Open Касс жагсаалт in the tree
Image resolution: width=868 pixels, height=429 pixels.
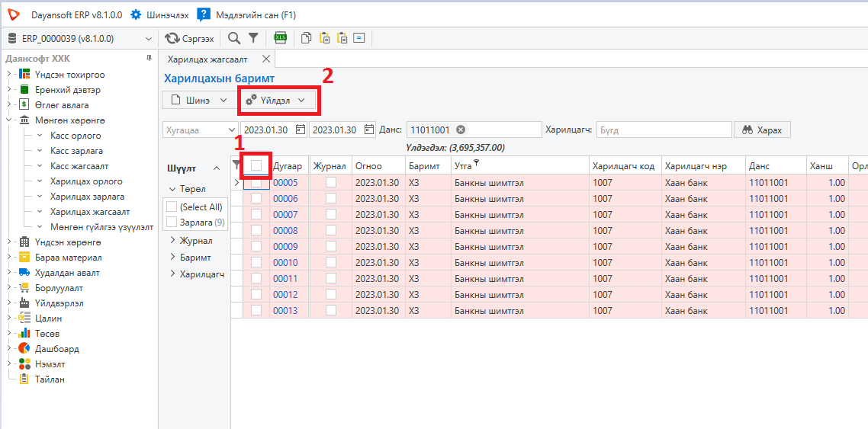click(79, 166)
